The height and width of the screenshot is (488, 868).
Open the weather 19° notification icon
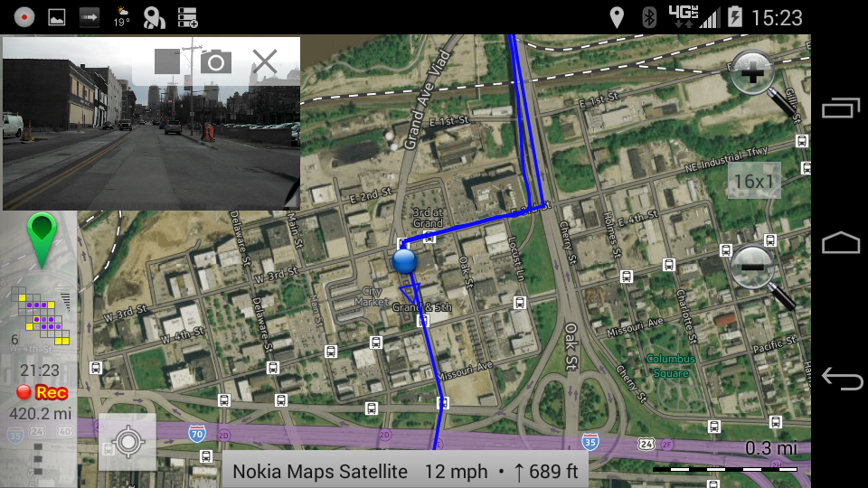[122, 17]
